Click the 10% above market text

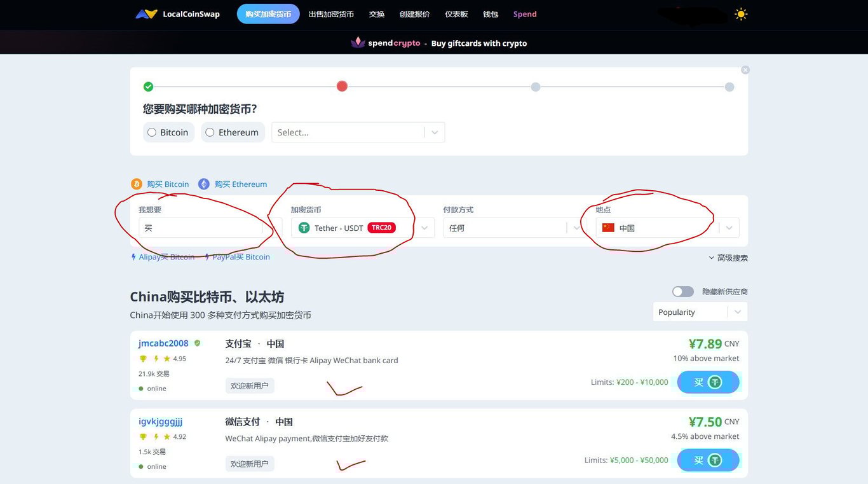(706, 359)
